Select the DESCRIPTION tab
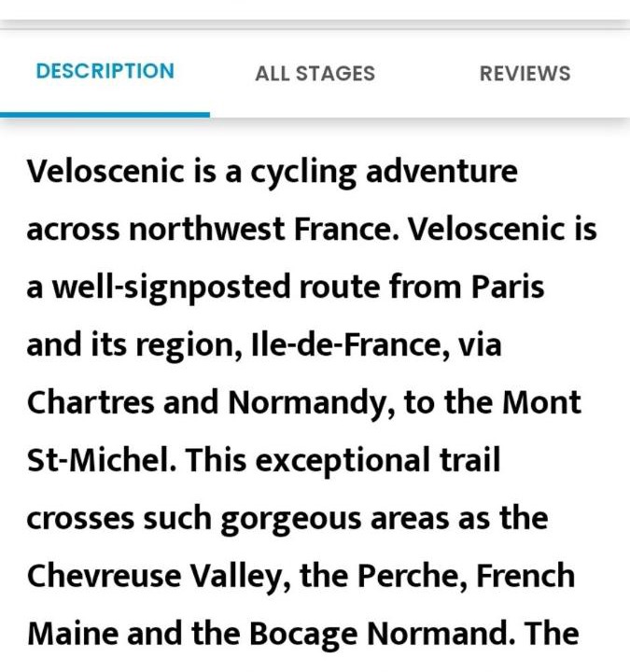This screenshot has width=630, height=672. pos(105,72)
